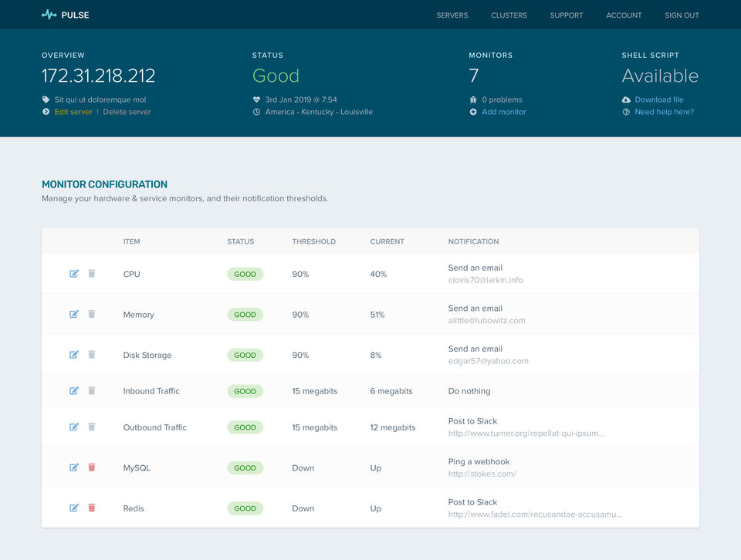Delete Redis monitor with red trash icon
This screenshot has width=741, height=560.
(92, 508)
